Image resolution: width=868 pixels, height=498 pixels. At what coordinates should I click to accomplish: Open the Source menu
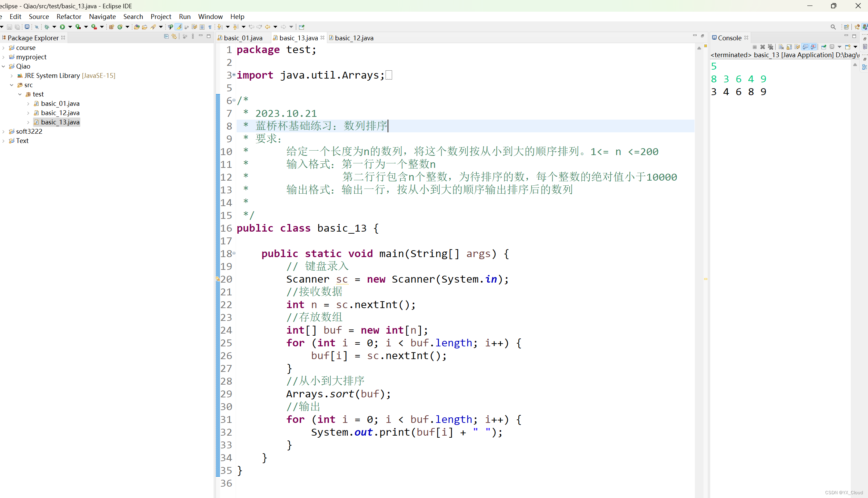39,16
